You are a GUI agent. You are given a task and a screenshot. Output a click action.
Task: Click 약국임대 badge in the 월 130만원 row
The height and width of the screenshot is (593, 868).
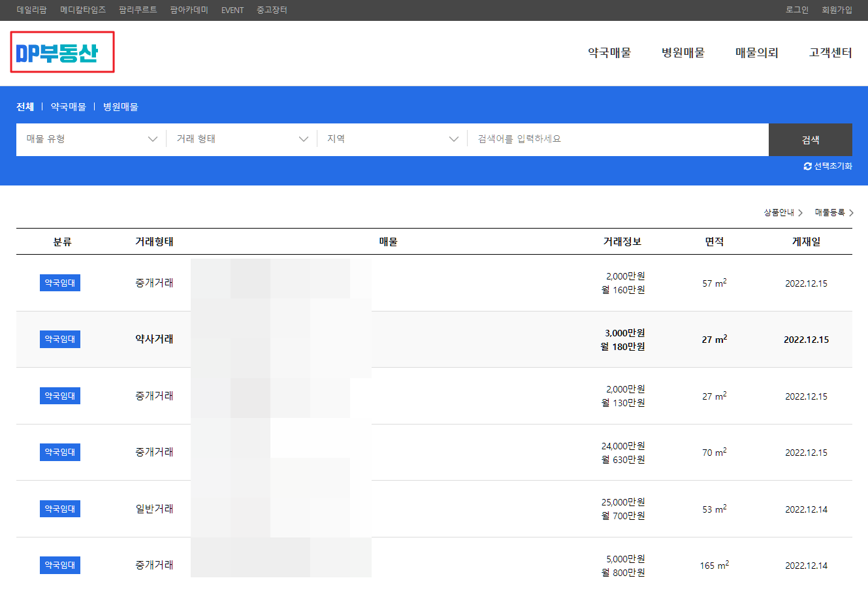click(x=60, y=396)
